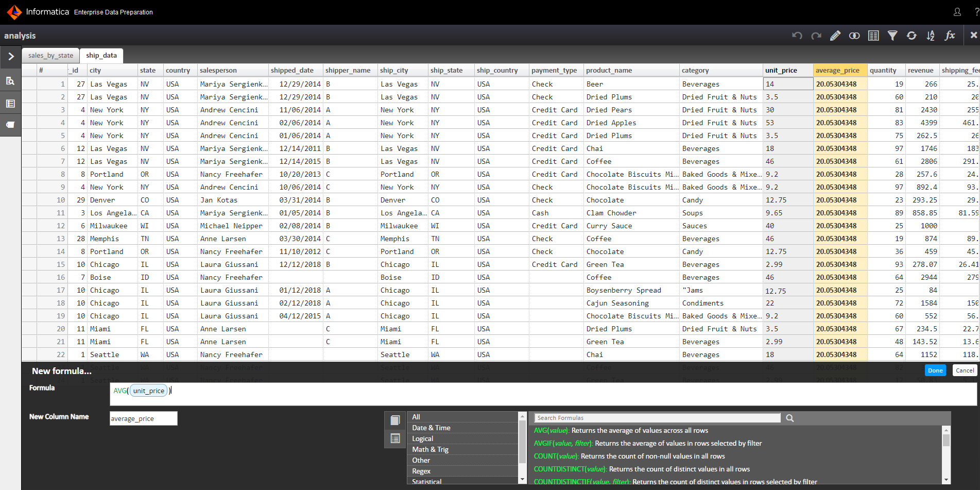
Task: Click the Search Formulas field
Action: 658,418
